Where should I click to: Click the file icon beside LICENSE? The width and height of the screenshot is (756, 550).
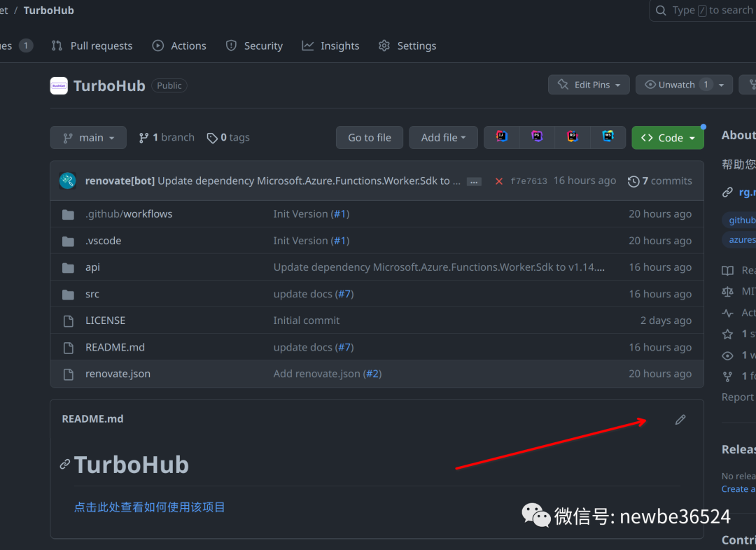point(69,321)
